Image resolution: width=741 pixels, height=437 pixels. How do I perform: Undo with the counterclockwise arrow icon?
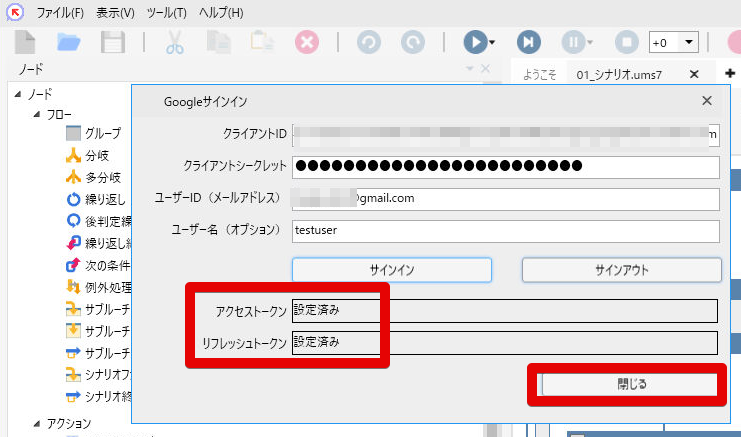coord(369,42)
